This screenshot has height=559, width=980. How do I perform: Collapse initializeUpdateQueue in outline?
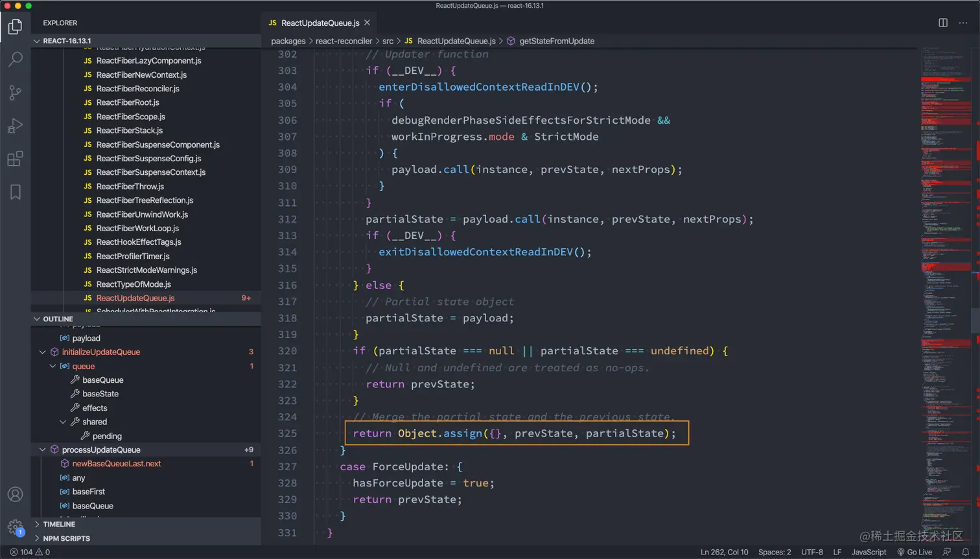tap(43, 352)
